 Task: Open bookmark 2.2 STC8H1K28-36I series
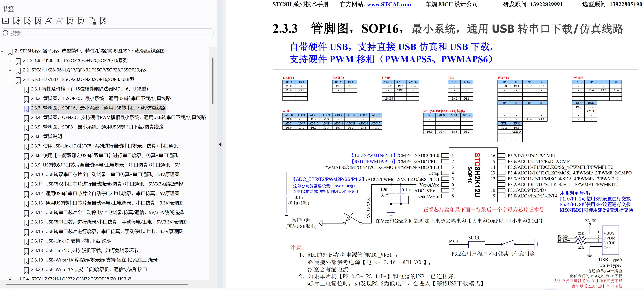pyautogui.click(x=86, y=70)
